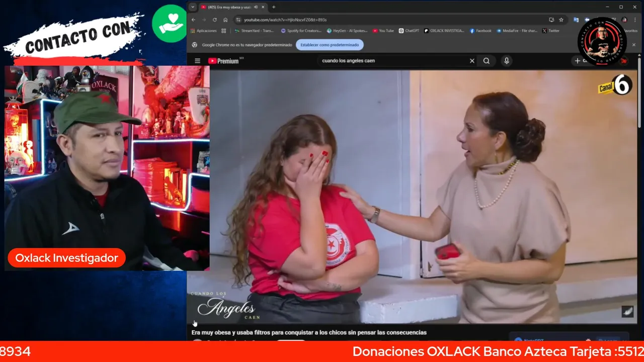Mute the tab's audio speaker icon

(x=256, y=7)
